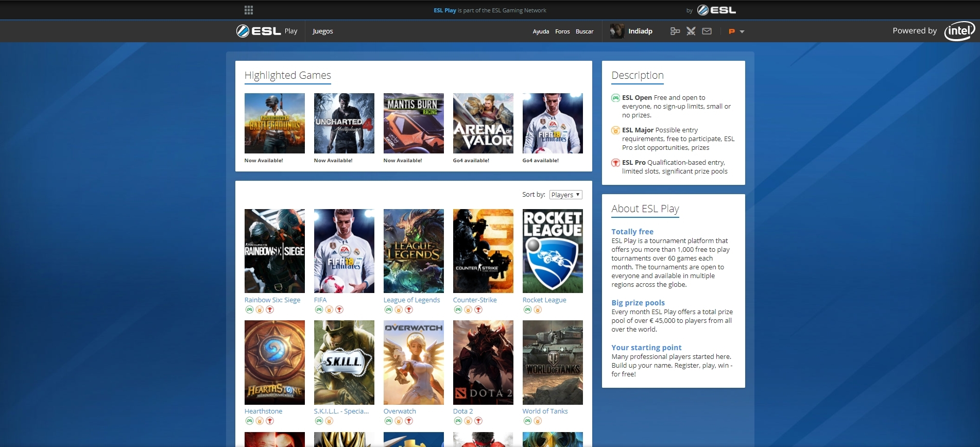The image size is (980, 447).
Task: Click the green ESL Open icon under Dota 2
Action: tap(458, 421)
